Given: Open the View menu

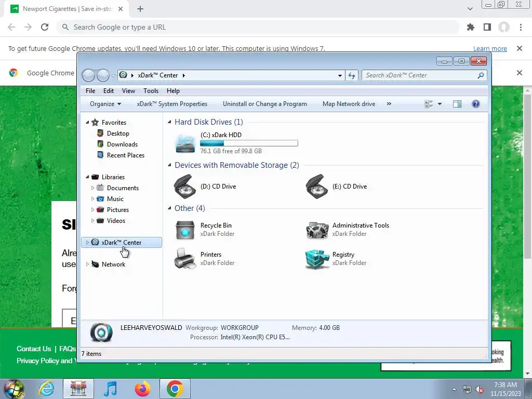Looking at the screenshot, I should 129,91.
